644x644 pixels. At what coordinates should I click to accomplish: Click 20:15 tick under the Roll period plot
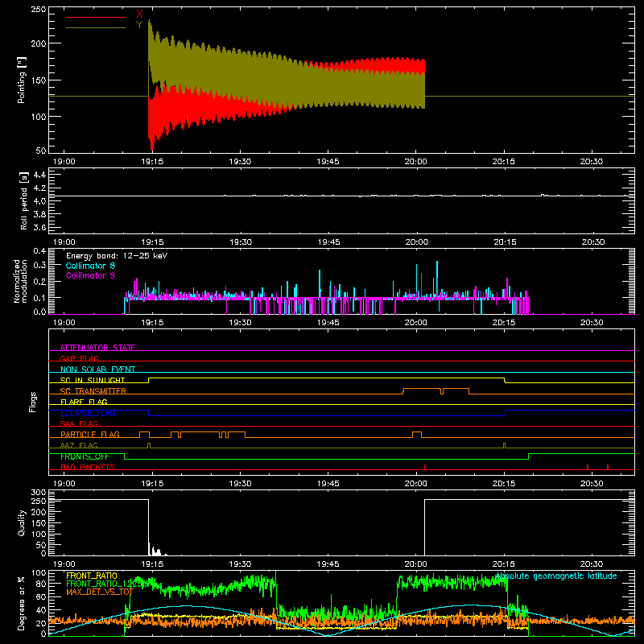click(x=505, y=242)
